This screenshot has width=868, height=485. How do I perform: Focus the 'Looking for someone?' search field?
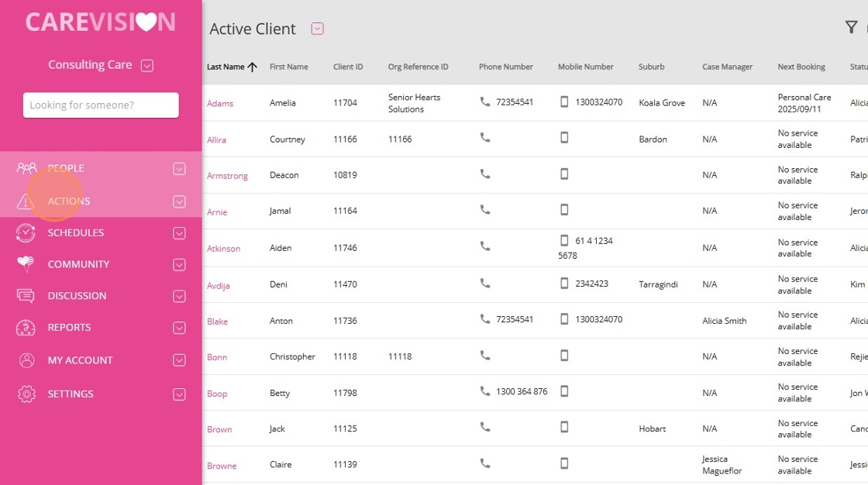click(x=101, y=105)
